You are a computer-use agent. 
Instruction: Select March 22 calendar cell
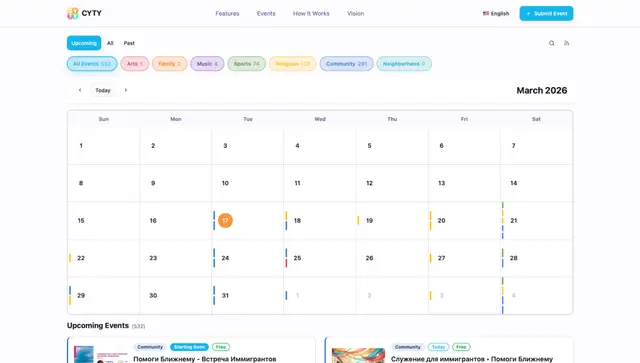pos(104,258)
